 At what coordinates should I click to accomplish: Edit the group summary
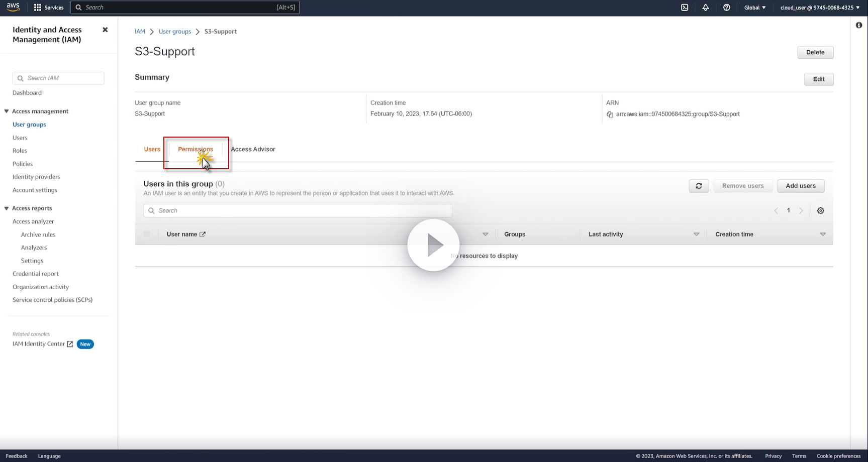click(819, 79)
